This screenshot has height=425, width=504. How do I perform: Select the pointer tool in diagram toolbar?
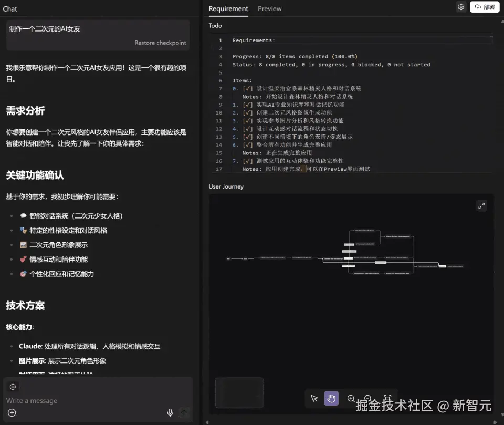click(x=314, y=398)
